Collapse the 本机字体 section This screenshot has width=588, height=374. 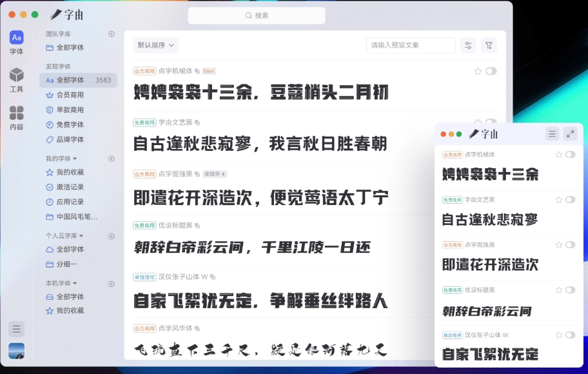click(75, 283)
